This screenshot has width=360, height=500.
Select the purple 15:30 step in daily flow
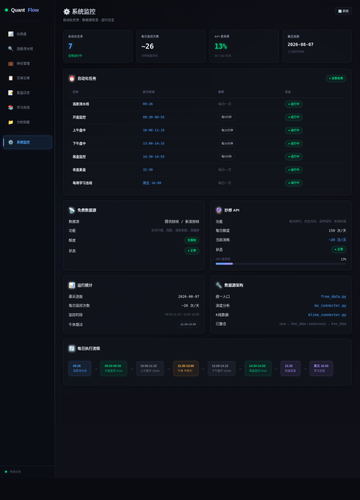tap(290, 368)
